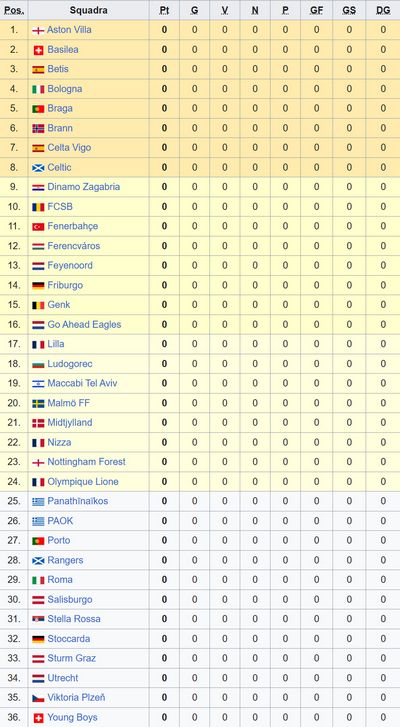This screenshot has height=727, width=400.
Task: Click the GF column header abbreviation
Action: [317, 10]
